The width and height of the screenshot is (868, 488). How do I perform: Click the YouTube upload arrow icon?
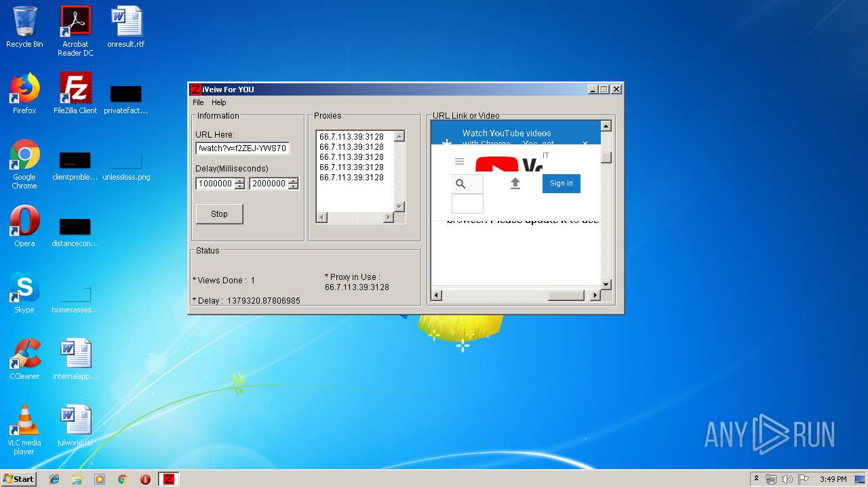tap(515, 184)
